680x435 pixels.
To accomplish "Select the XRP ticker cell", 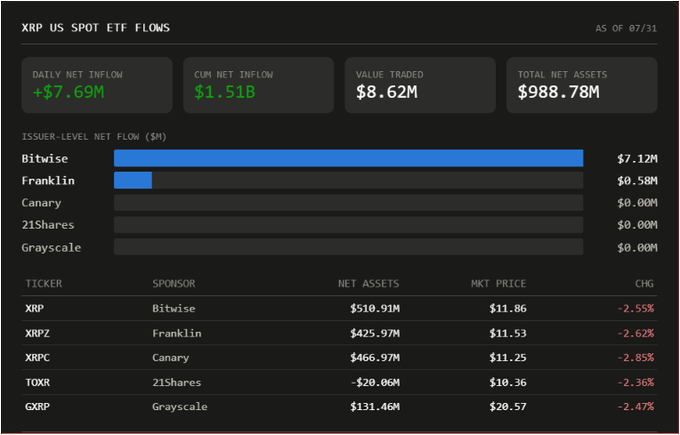I will [34, 308].
